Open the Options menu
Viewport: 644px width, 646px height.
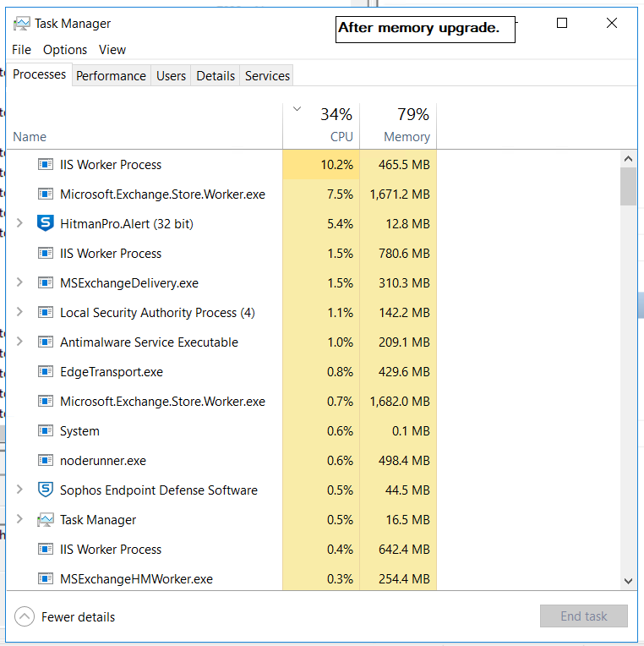pyautogui.click(x=65, y=50)
